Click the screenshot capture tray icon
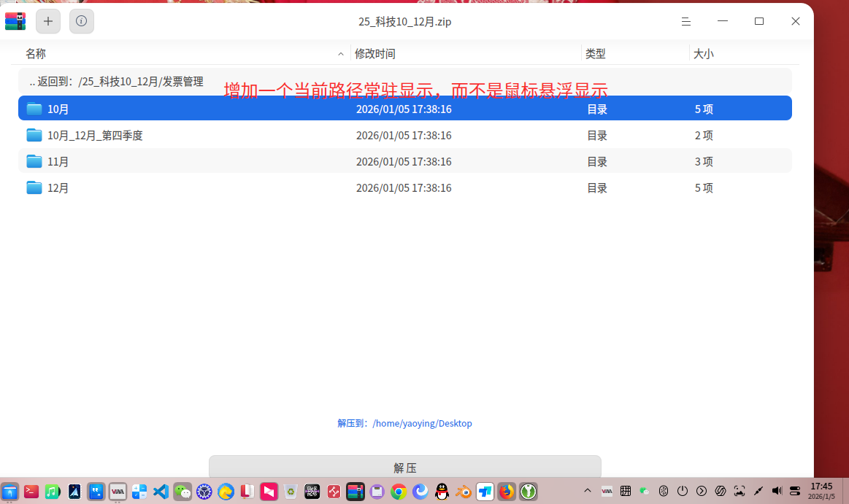This screenshot has height=504, width=849. tap(739, 491)
